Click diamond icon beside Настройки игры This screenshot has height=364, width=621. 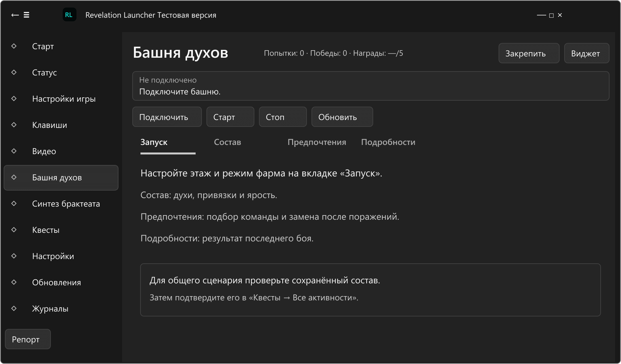click(x=14, y=98)
